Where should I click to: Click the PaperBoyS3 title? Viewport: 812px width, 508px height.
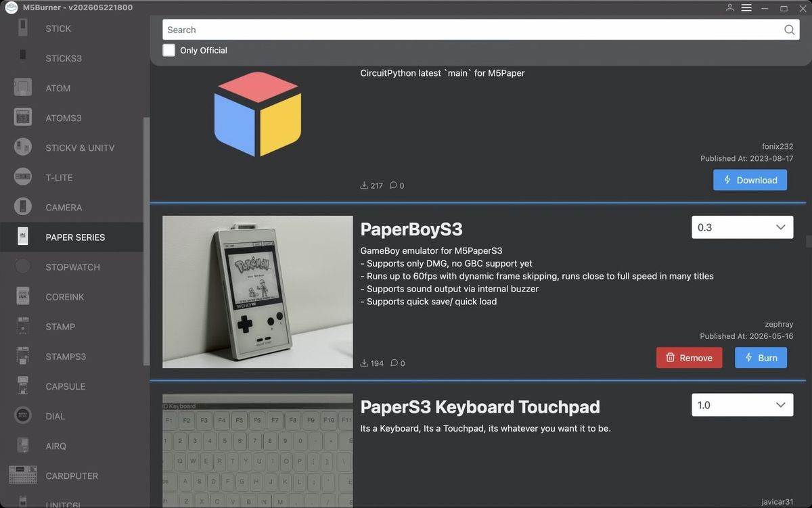411,229
